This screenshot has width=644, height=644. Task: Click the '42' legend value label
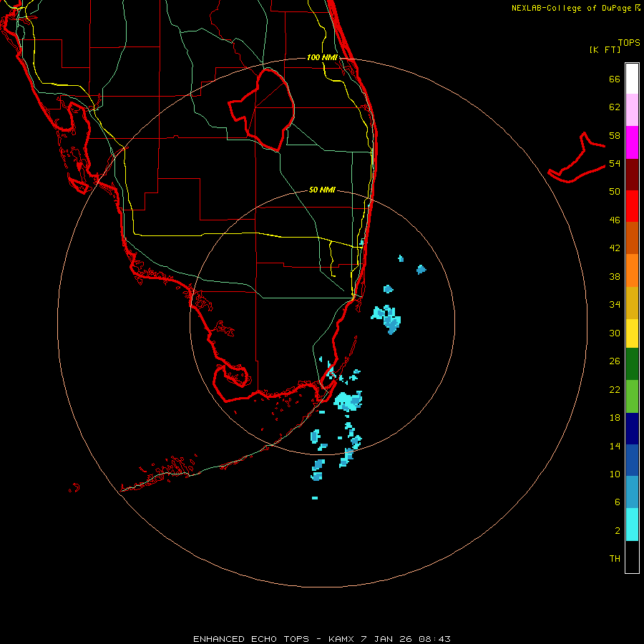tap(615, 248)
